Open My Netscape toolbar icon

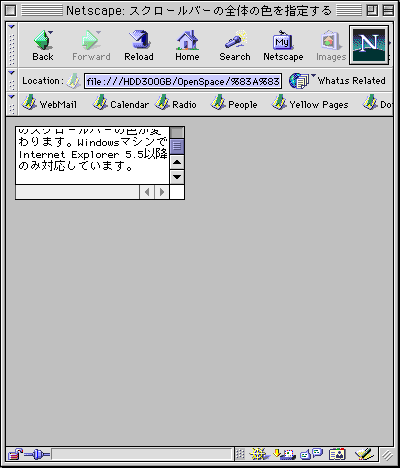(x=283, y=45)
